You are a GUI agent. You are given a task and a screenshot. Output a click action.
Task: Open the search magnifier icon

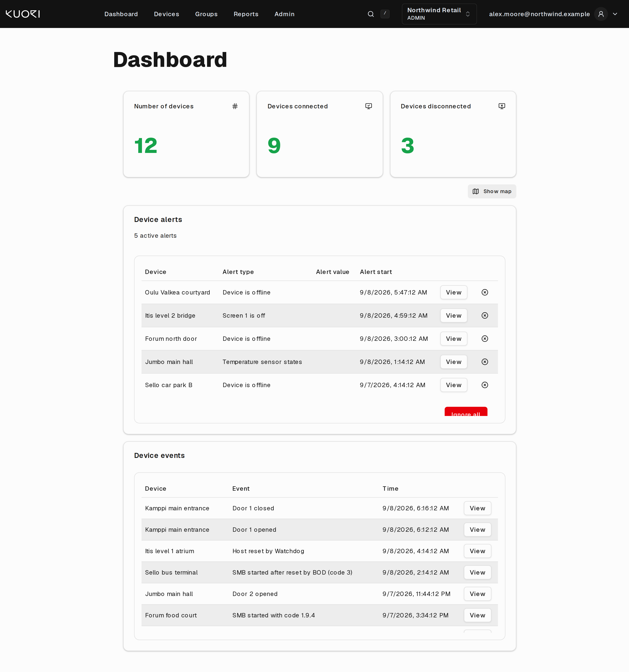coord(371,14)
